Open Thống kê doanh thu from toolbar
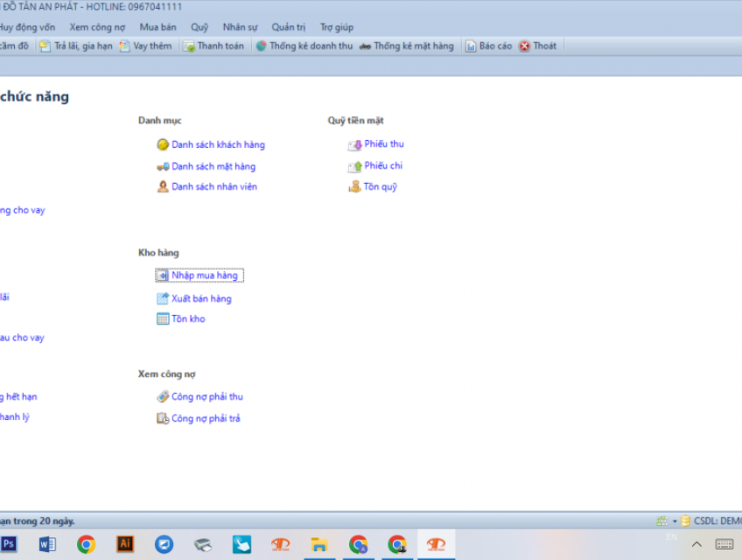This screenshot has height=560, width=742. 304,46
